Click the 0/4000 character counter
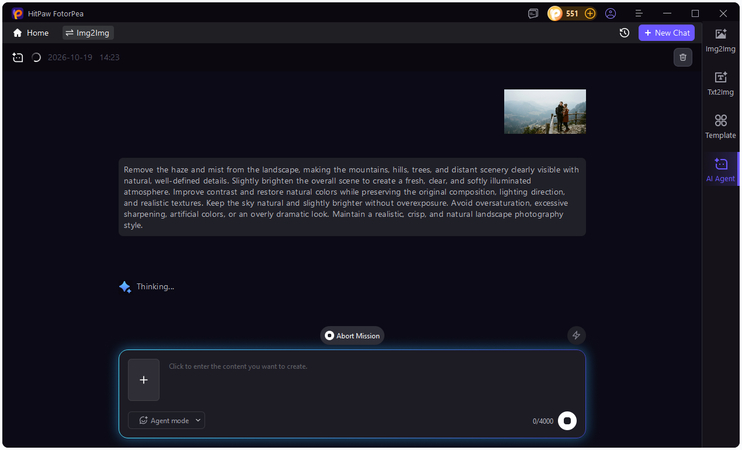The height and width of the screenshot is (450, 742). (543, 421)
